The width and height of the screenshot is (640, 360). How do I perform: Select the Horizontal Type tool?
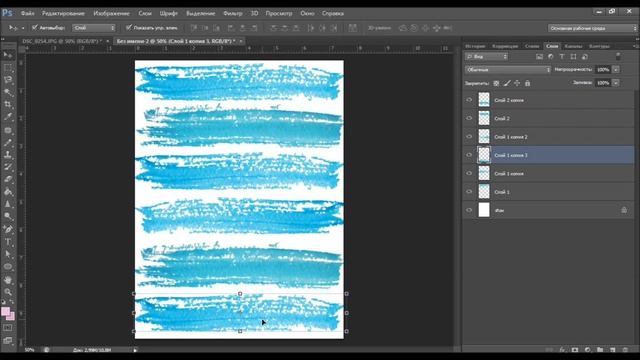click(x=8, y=242)
